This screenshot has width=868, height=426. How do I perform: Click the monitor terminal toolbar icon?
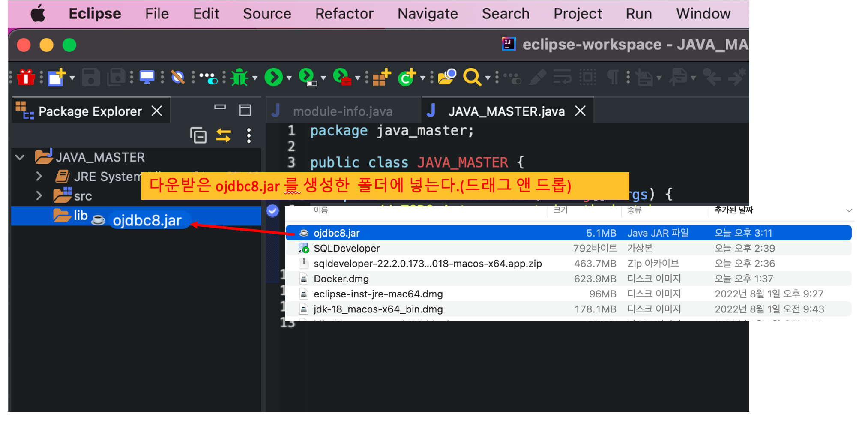[x=147, y=78]
